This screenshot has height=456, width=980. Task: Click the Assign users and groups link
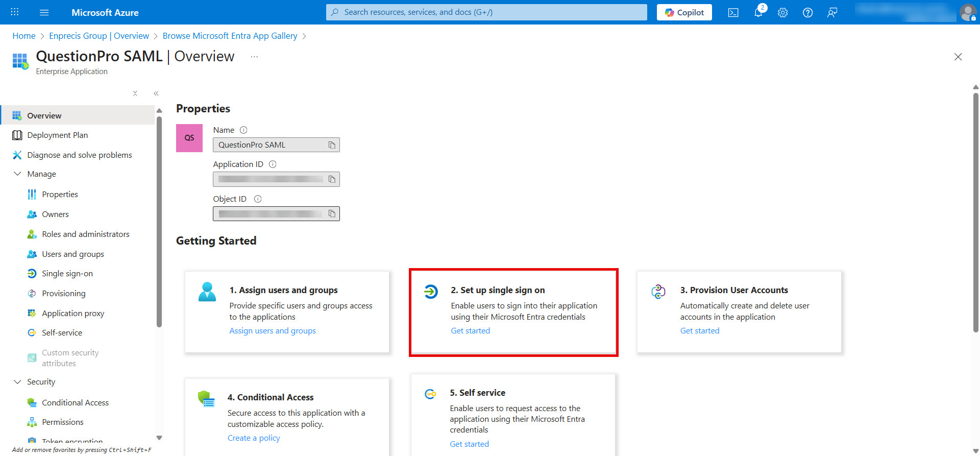[x=273, y=331]
